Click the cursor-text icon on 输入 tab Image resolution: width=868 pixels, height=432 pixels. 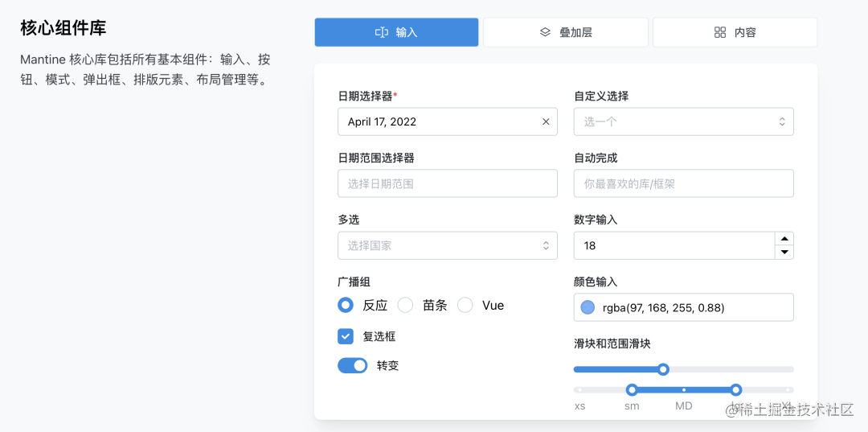pyautogui.click(x=381, y=32)
